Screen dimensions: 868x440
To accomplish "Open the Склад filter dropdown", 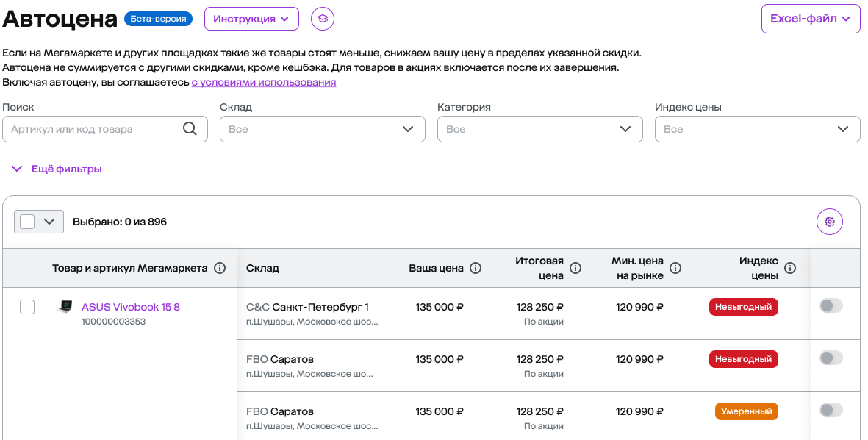I will pyautogui.click(x=322, y=129).
